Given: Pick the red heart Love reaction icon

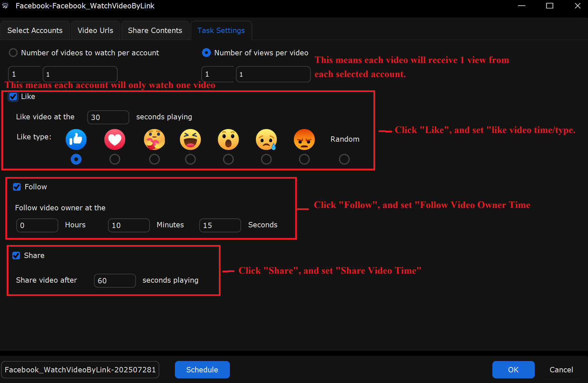Looking at the screenshot, I should tap(115, 139).
